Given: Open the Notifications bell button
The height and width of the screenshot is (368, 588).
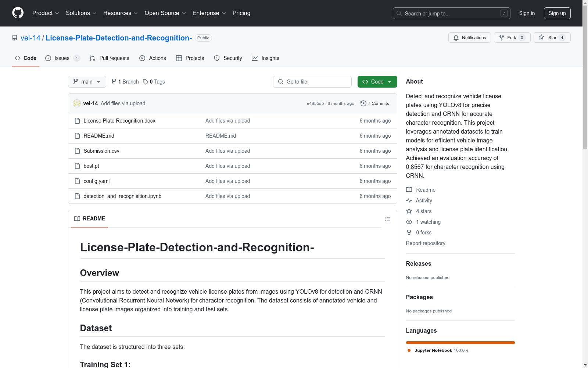Looking at the screenshot, I should tap(469, 38).
